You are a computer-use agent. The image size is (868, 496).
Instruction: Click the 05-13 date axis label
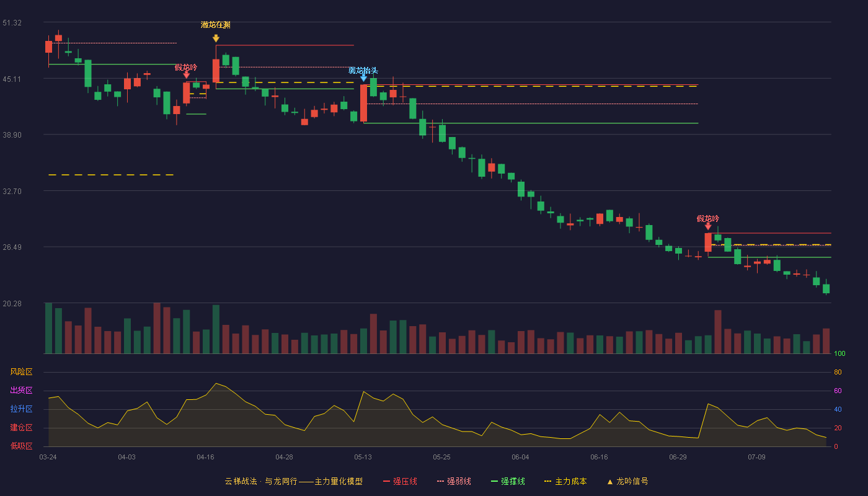click(x=363, y=457)
